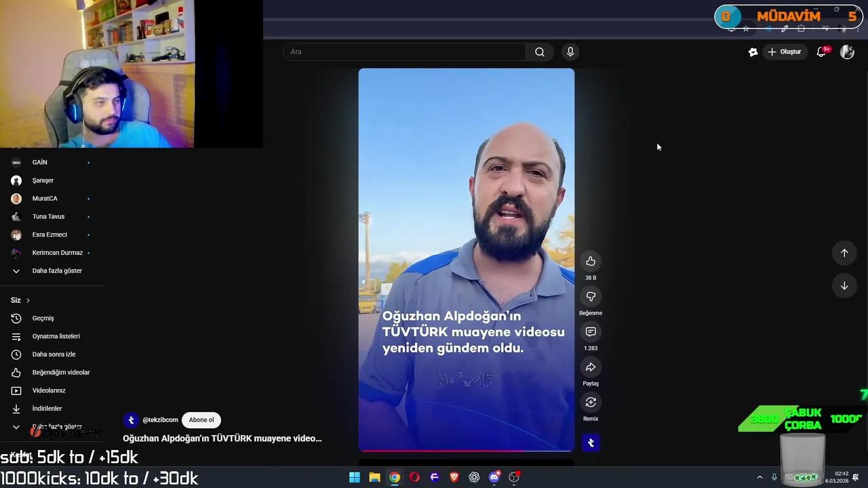Like the Shorts video
868x488 pixels.
tap(591, 262)
